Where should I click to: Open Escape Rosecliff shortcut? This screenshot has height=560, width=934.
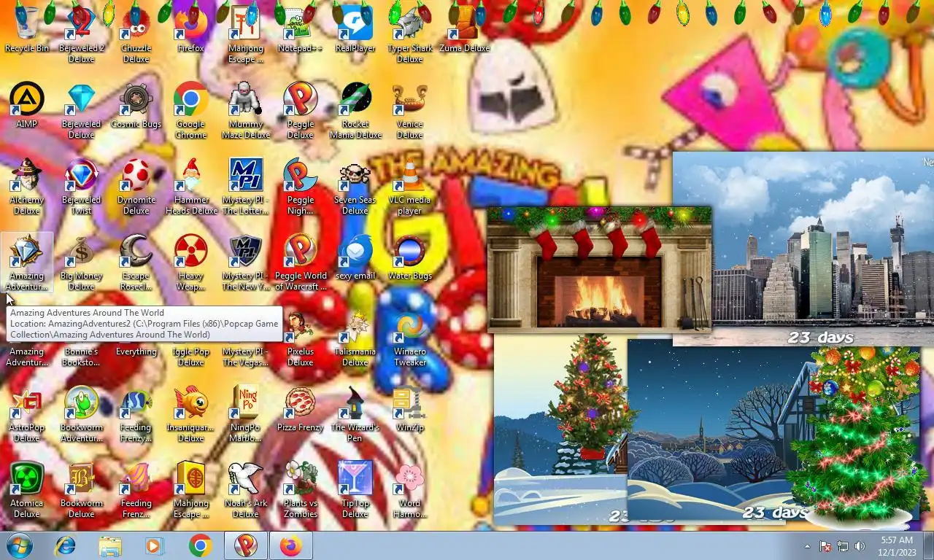pos(136,262)
